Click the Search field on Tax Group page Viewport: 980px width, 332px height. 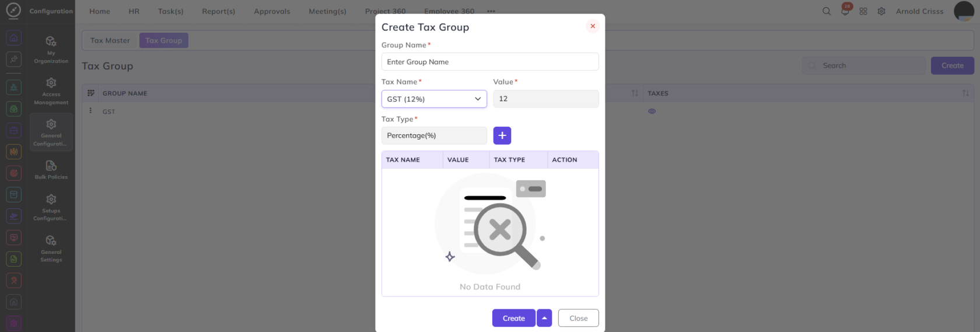tap(864, 65)
